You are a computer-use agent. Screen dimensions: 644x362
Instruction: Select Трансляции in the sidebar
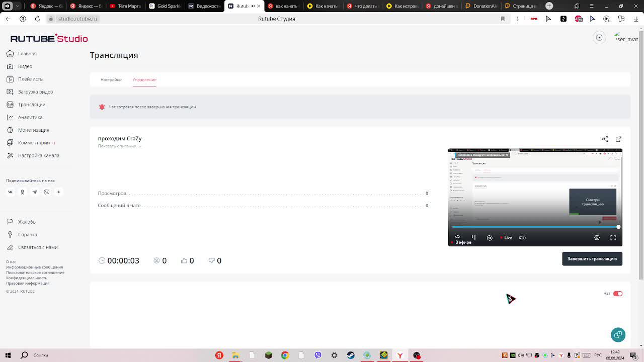pyautogui.click(x=26, y=105)
